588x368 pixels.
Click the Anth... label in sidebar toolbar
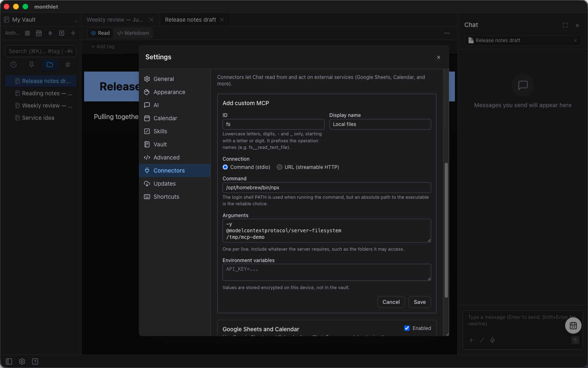pyautogui.click(x=12, y=33)
